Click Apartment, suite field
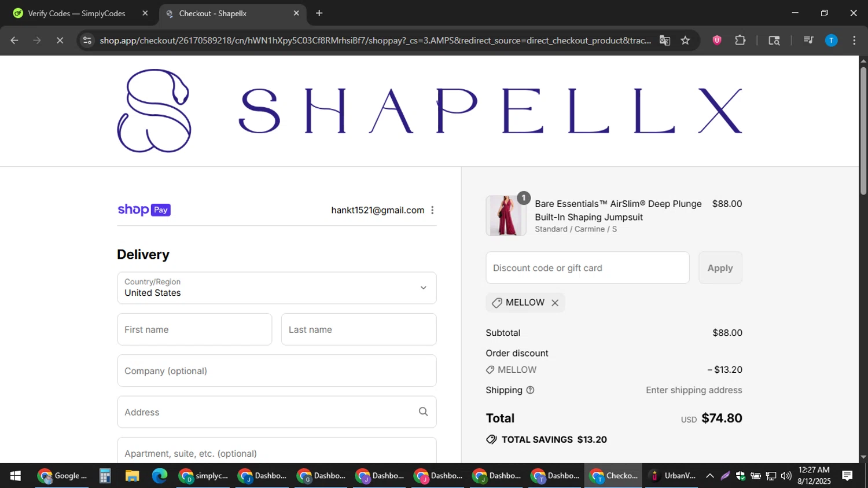Image resolution: width=868 pixels, height=488 pixels. click(x=277, y=450)
